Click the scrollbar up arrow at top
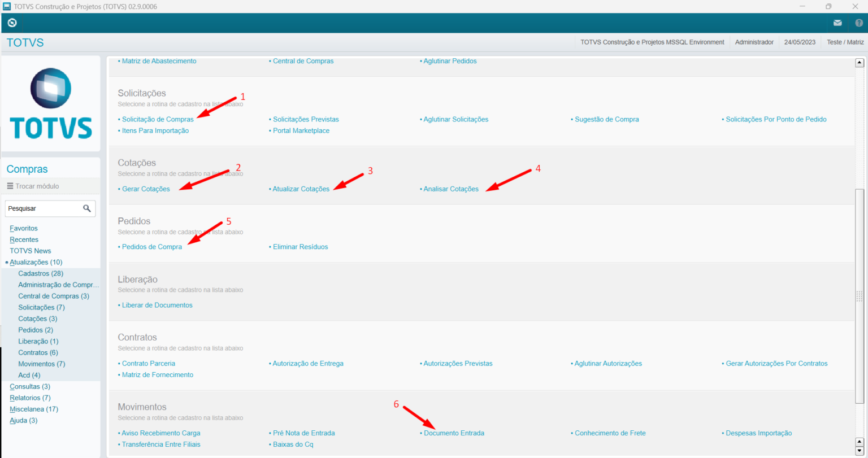The width and height of the screenshot is (868, 458). (x=860, y=63)
